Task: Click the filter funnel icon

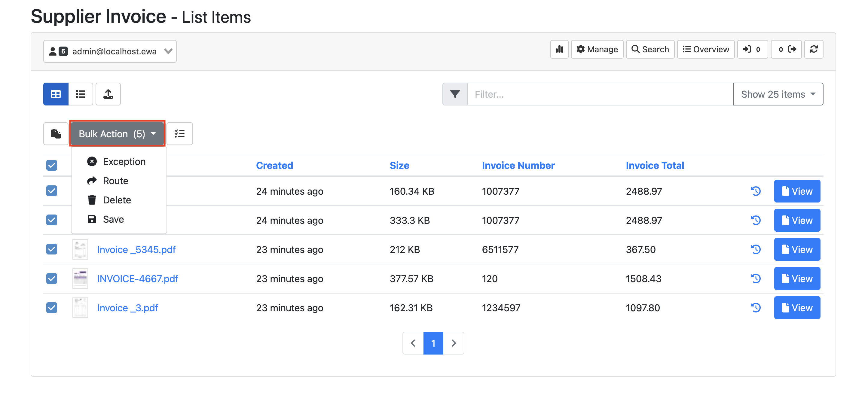Action: 454,94
